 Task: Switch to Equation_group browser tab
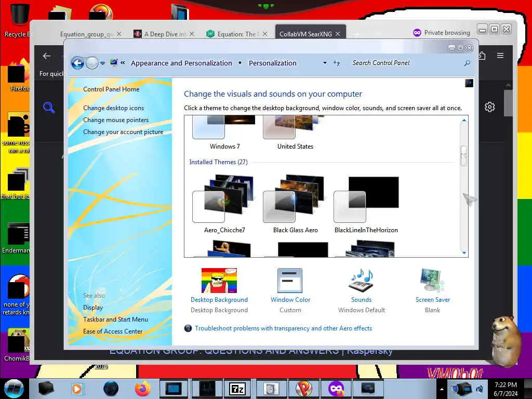87,34
